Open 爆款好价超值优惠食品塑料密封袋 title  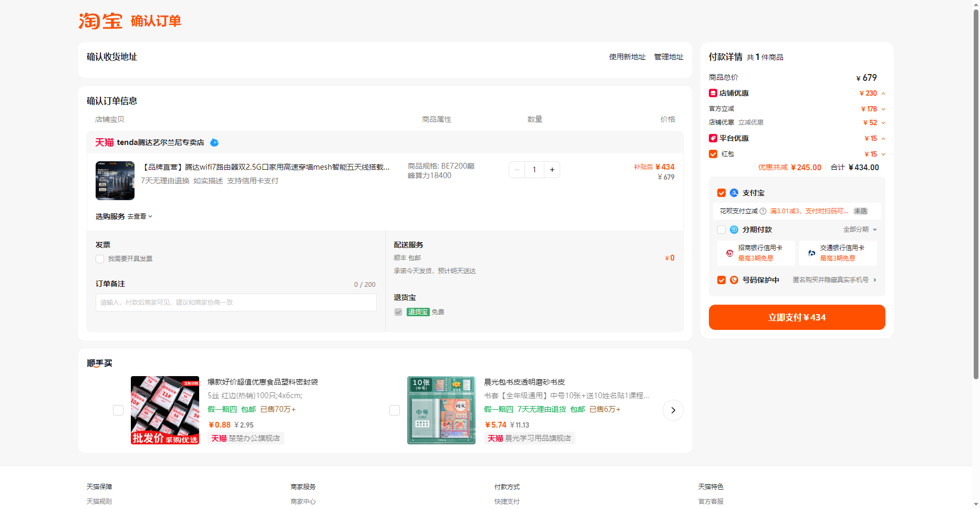coord(263,382)
